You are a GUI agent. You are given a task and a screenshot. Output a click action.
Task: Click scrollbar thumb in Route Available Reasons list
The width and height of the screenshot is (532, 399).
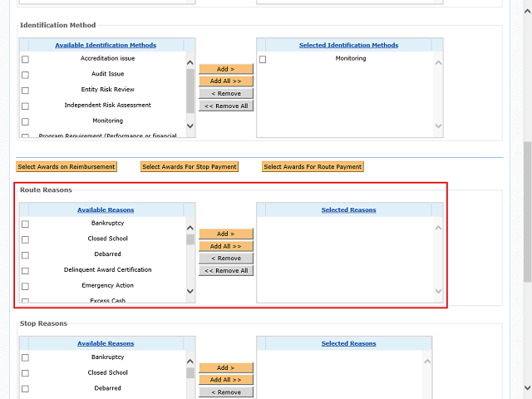click(x=190, y=239)
